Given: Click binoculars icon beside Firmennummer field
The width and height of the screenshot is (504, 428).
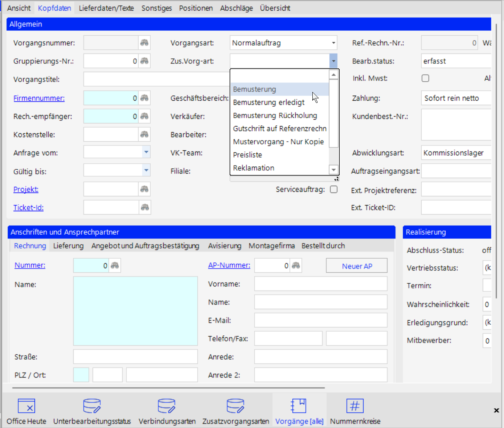Looking at the screenshot, I should click(x=144, y=98).
